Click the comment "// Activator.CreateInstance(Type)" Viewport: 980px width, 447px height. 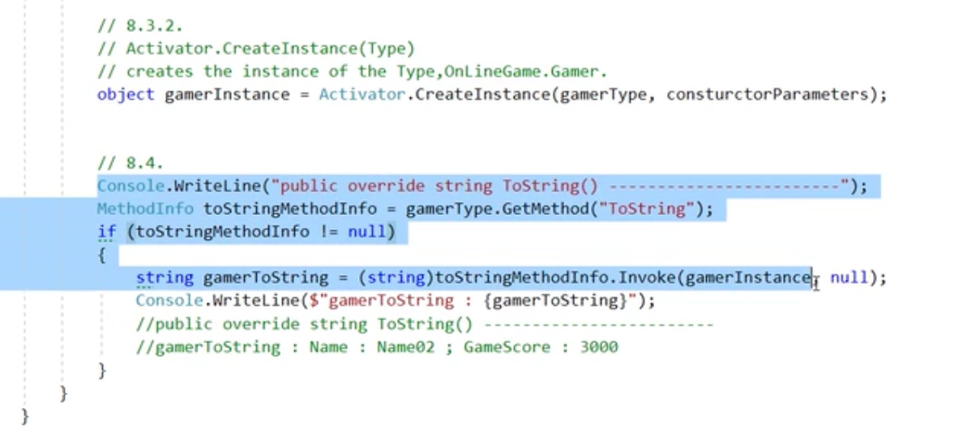256,48
